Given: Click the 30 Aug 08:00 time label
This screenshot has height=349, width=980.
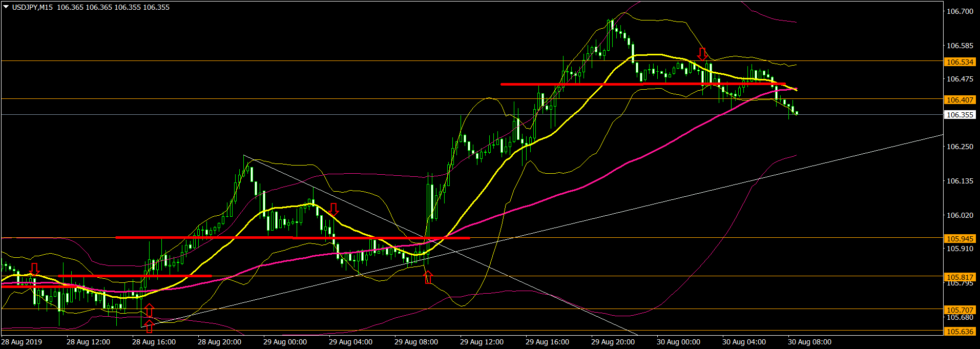Looking at the screenshot, I should (x=809, y=342).
